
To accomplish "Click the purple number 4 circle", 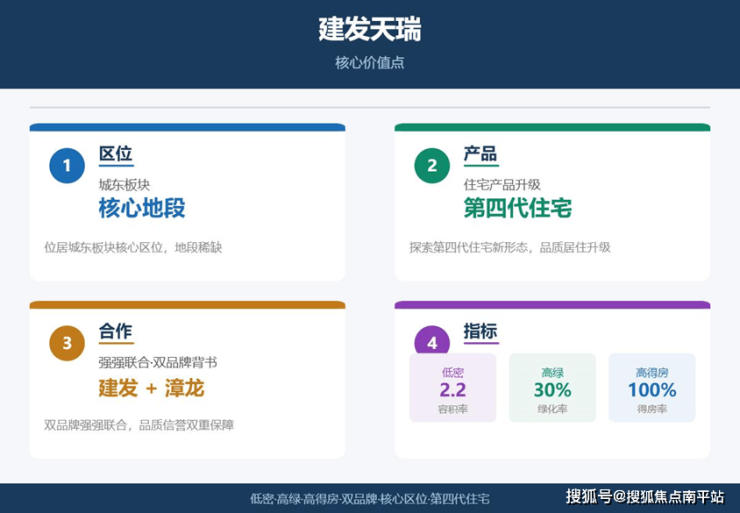I will tap(432, 342).
